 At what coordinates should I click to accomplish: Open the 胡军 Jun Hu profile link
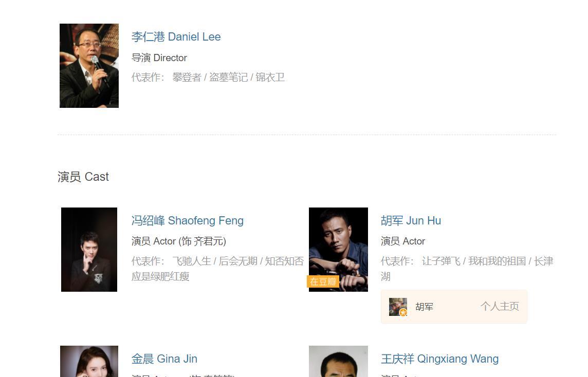411,220
